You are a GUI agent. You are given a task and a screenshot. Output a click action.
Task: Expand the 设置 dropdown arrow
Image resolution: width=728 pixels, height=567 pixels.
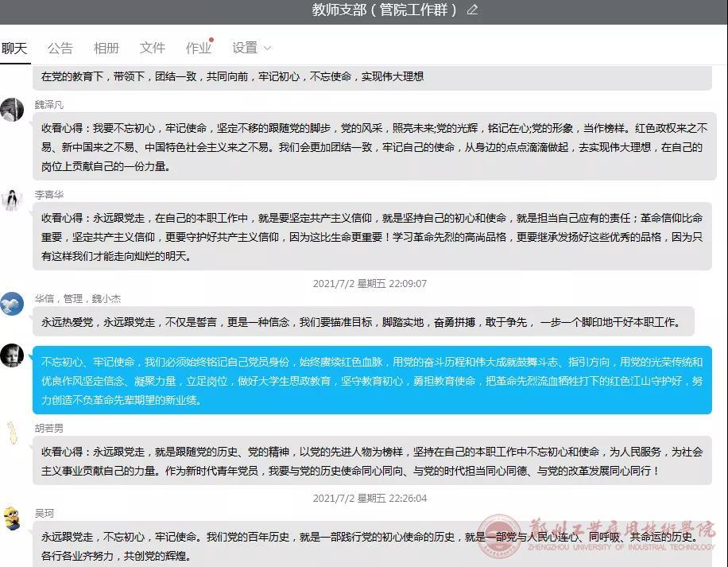click(x=267, y=49)
